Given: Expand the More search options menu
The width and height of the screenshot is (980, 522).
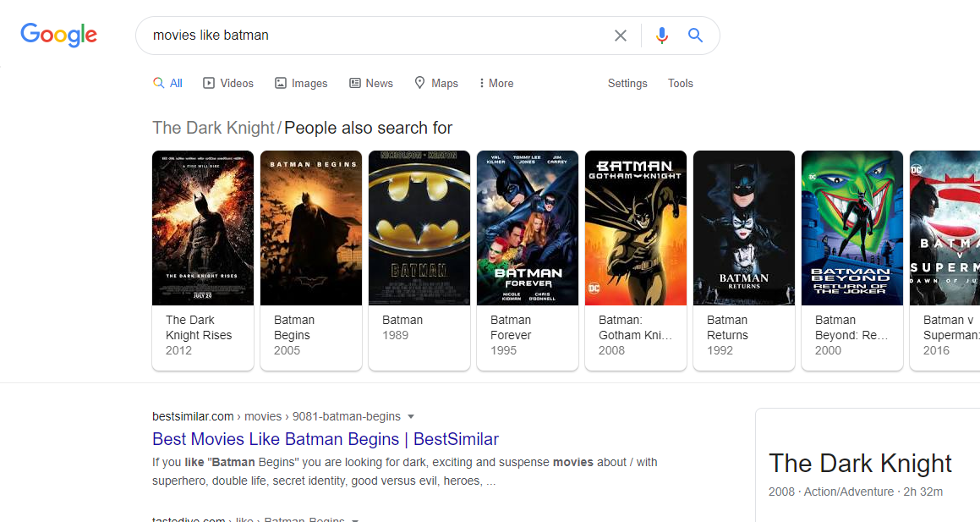Looking at the screenshot, I should click(495, 83).
